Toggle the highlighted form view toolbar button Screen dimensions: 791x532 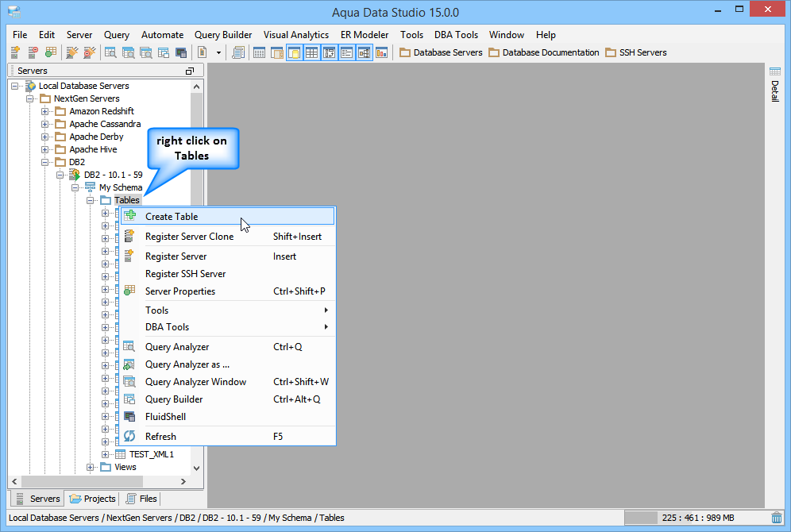pyautogui.click(x=346, y=52)
